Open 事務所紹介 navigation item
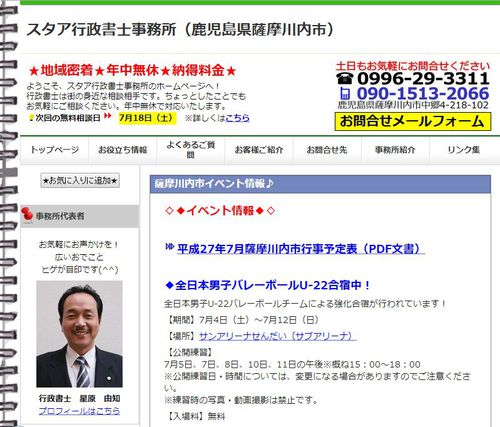The height and width of the screenshot is (427, 500). point(395,150)
